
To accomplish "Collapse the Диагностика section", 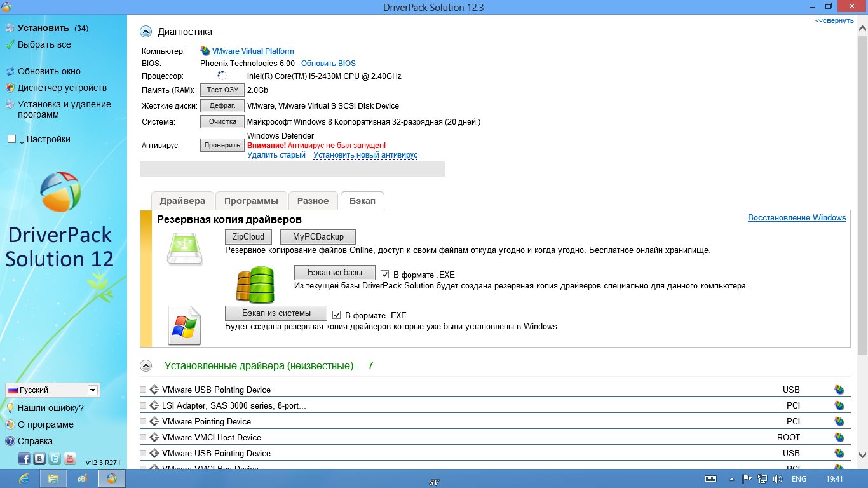I will point(146,32).
